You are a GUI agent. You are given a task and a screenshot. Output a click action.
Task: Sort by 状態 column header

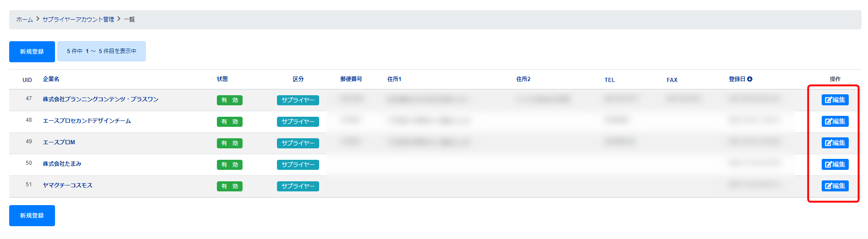[x=222, y=79]
